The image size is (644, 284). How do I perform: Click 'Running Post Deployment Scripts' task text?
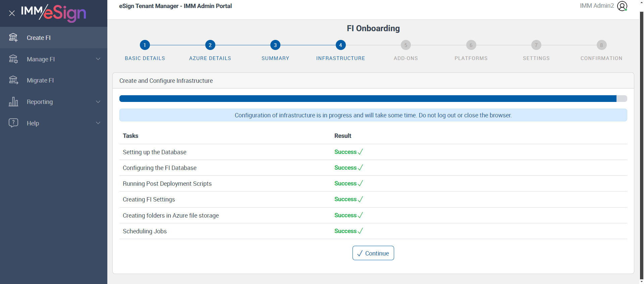point(167,184)
